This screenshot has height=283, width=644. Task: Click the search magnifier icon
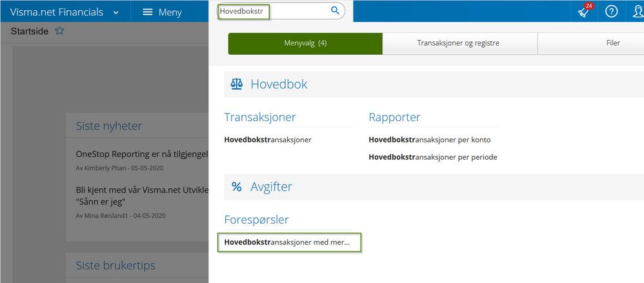(335, 11)
